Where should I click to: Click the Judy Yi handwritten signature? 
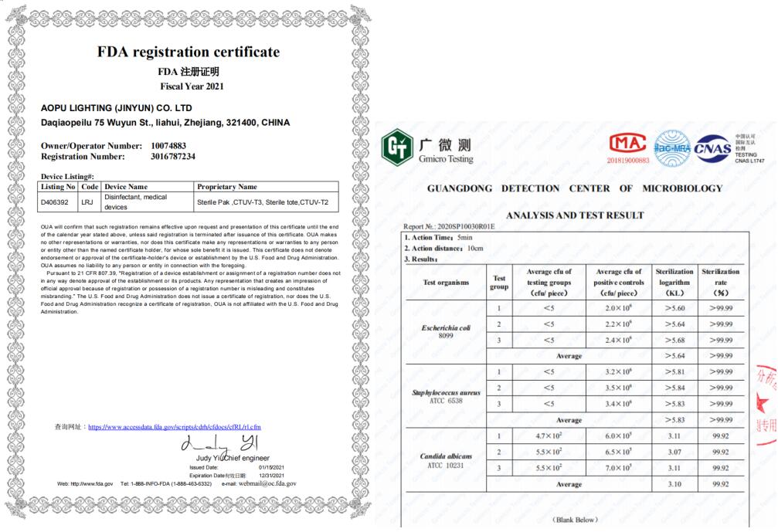pos(220,444)
